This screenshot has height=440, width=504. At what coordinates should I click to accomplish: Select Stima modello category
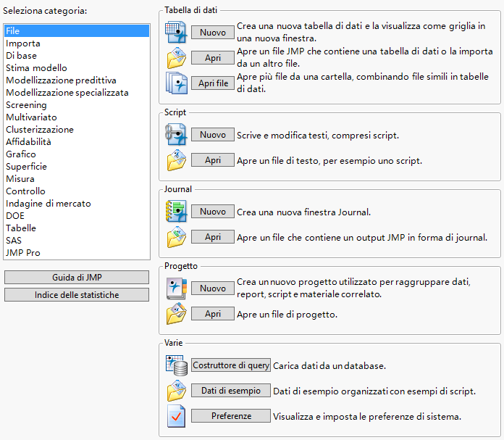[x=77, y=68]
